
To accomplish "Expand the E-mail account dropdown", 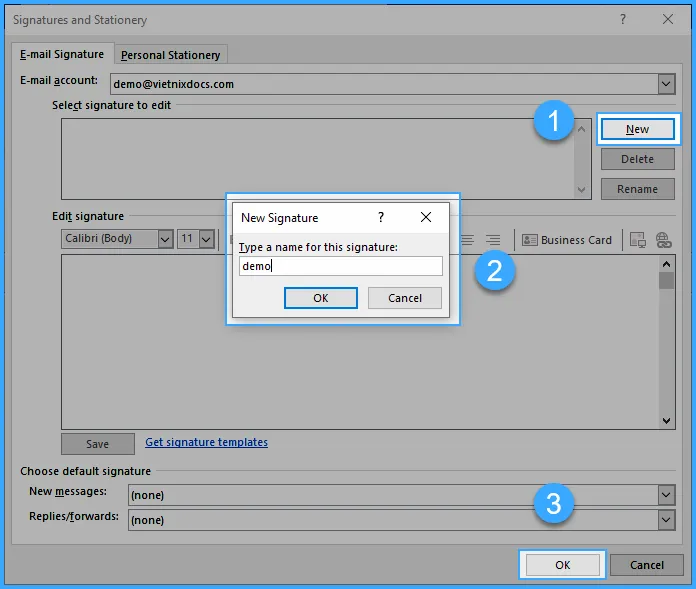I will click(667, 84).
